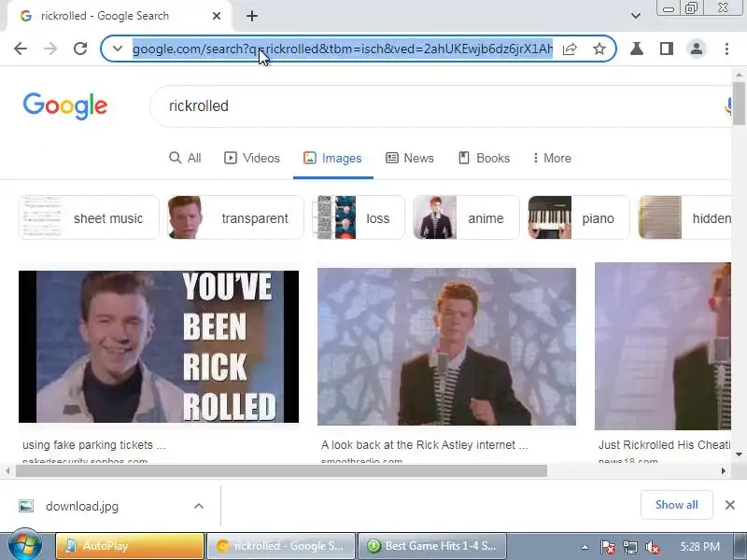The height and width of the screenshot is (560, 747).
Task: Expand download.jpg options chevron
Action: point(199,506)
